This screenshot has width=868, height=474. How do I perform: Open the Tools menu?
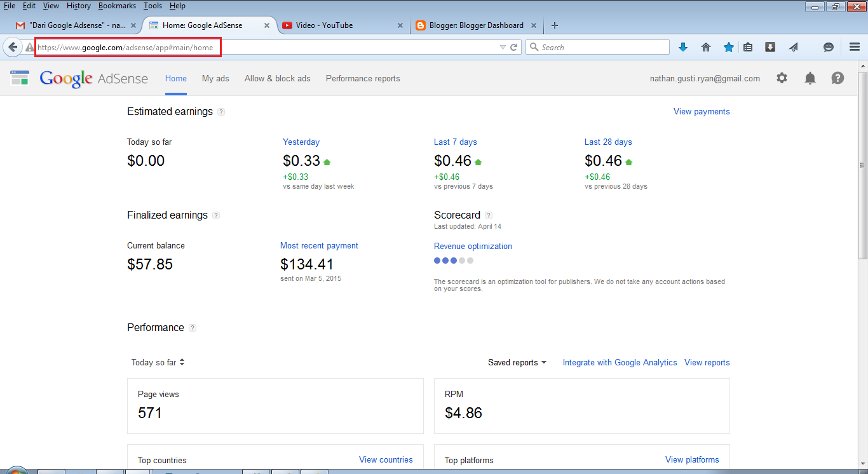[x=153, y=6]
